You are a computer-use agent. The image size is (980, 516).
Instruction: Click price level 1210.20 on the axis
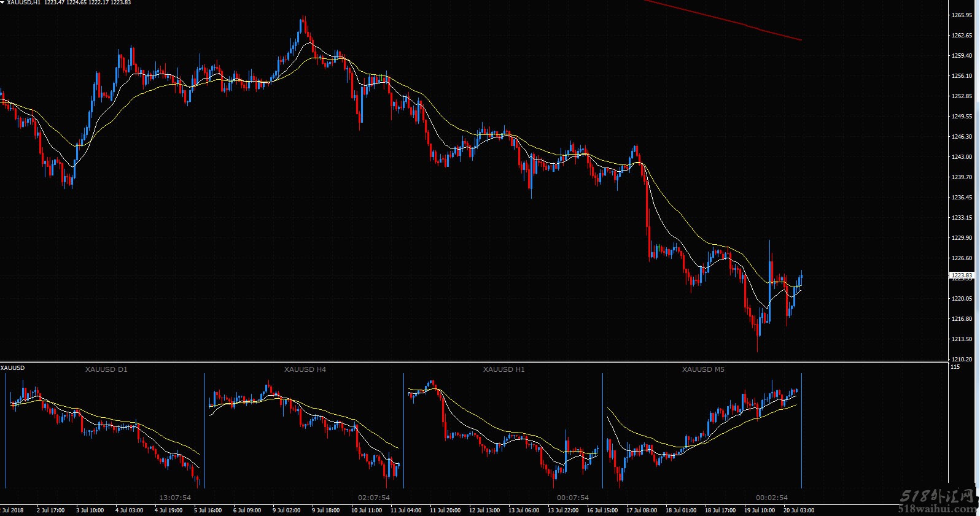click(962, 360)
